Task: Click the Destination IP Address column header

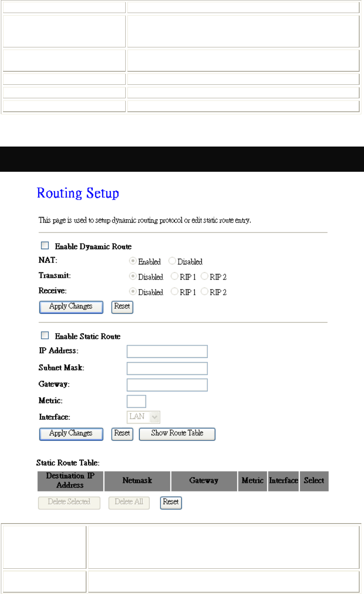Action: 70,481
